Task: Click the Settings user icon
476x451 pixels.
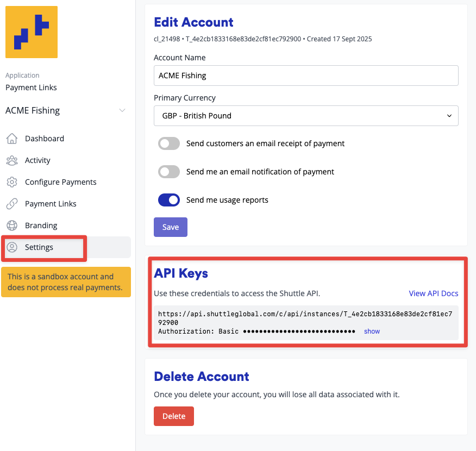Action: click(11, 247)
